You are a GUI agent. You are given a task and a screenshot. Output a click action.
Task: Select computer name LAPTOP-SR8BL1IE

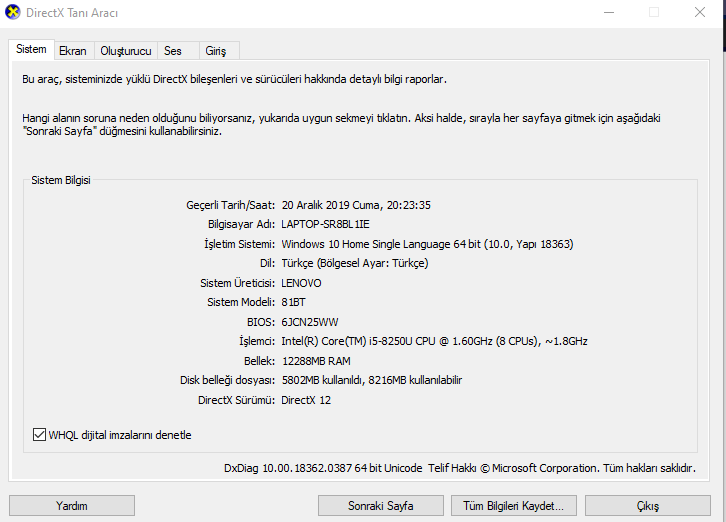pyautogui.click(x=325, y=224)
